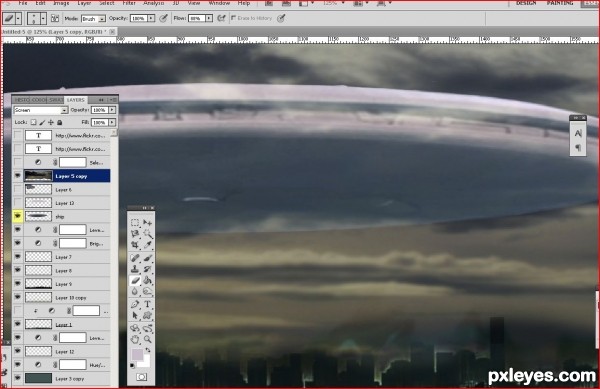
Task: Select the Eyedropper tool
Action: (147, 245)
